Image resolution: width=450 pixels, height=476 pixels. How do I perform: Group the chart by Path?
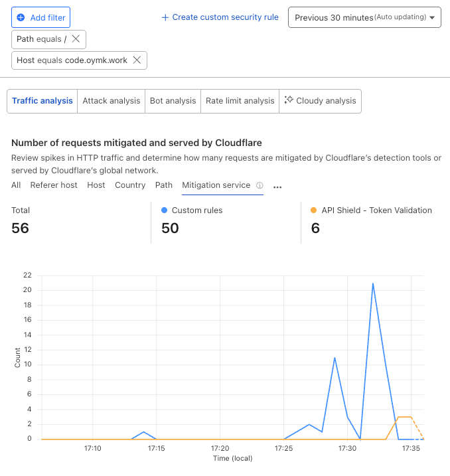click(164, 185)
